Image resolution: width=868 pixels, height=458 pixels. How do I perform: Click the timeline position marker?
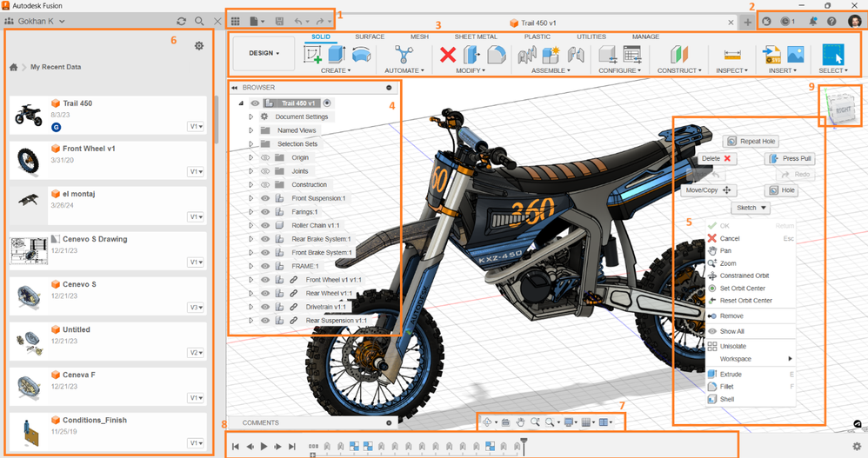524,445
